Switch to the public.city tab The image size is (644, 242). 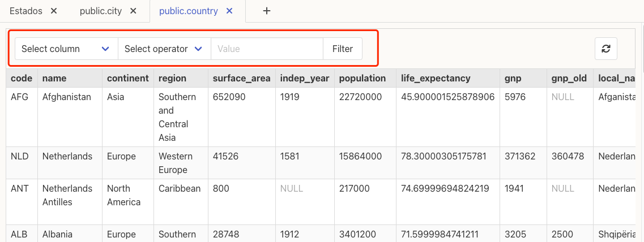pos(101,11)
